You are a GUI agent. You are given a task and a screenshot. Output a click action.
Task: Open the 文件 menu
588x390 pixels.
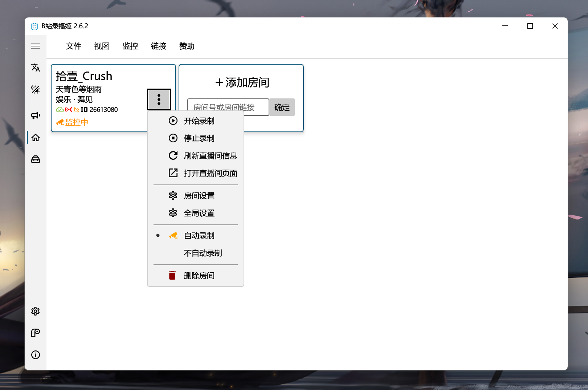(x=74, y=46)
